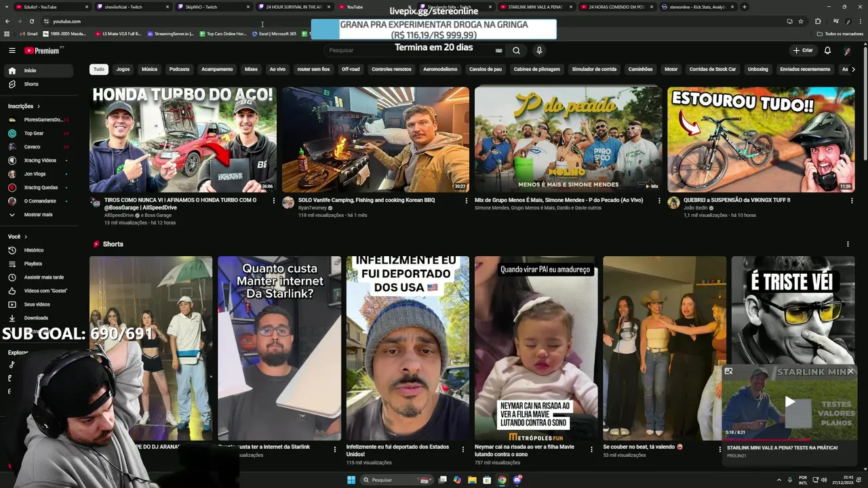
Task: Open the P do Pecado mix thumbnail
Action: point(568,140)
